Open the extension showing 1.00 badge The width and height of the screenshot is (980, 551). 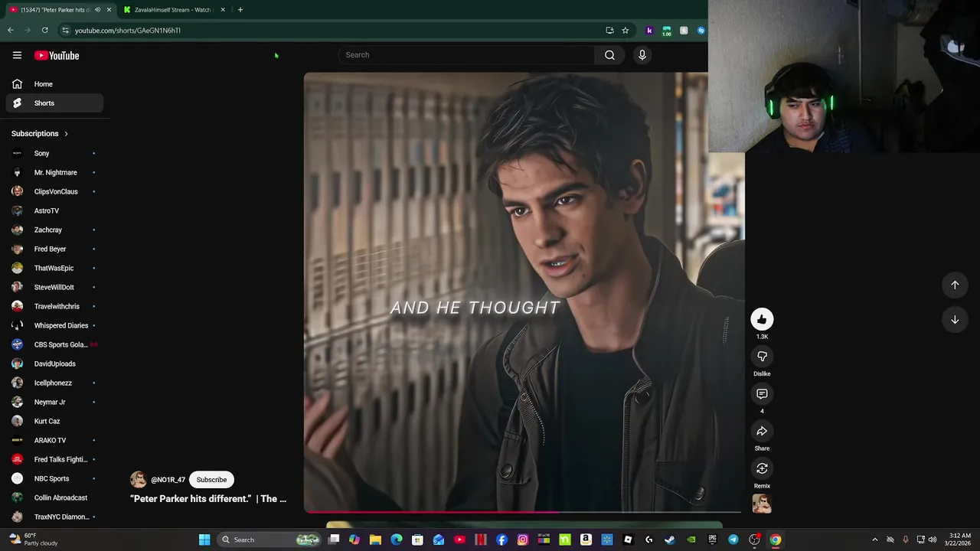[667, 31]
